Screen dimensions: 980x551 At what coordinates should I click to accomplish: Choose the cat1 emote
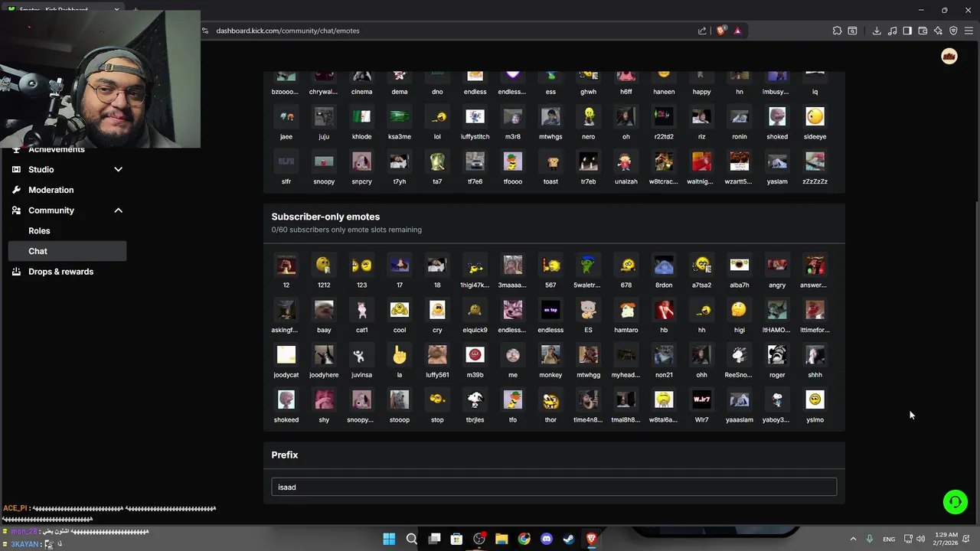(361, 311)
